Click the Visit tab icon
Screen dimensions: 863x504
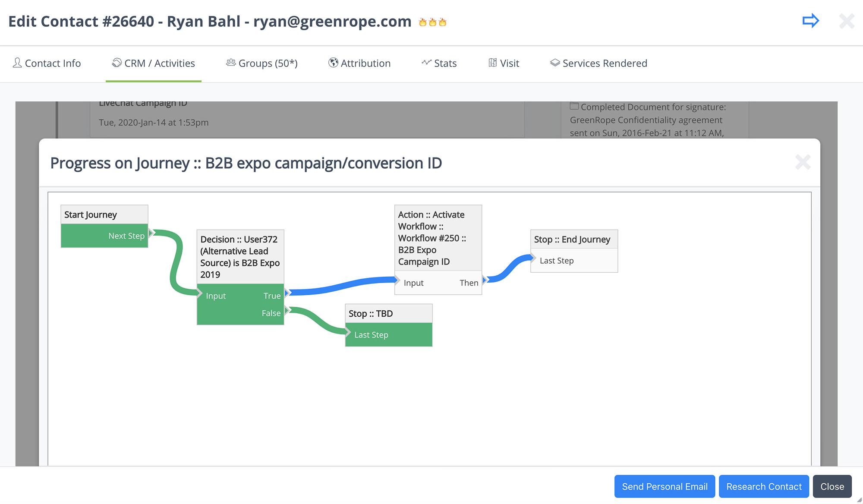point(493,63)
